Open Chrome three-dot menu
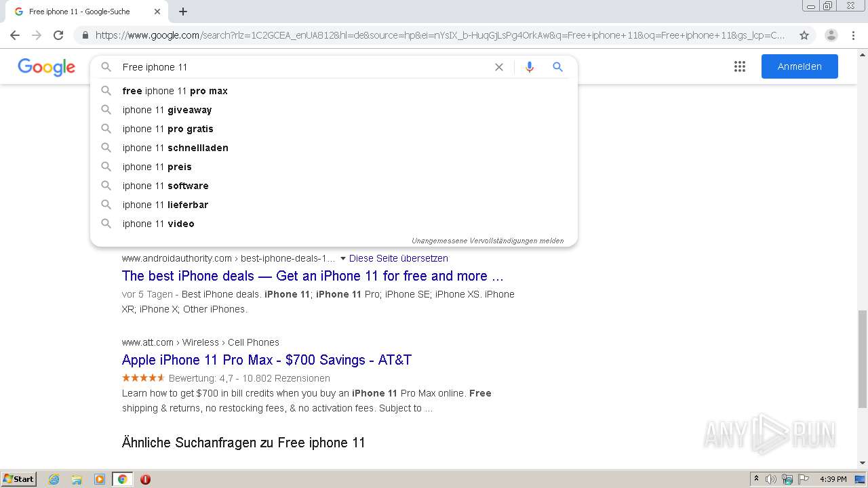 pyautogui.click(x=854, y=35)
